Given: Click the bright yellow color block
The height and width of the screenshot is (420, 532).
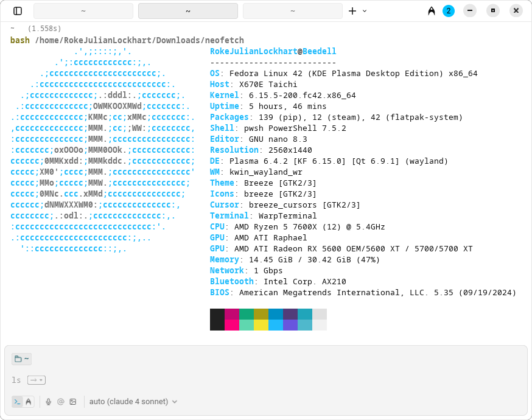Looking at the screenshot, I should pos(261,325).
